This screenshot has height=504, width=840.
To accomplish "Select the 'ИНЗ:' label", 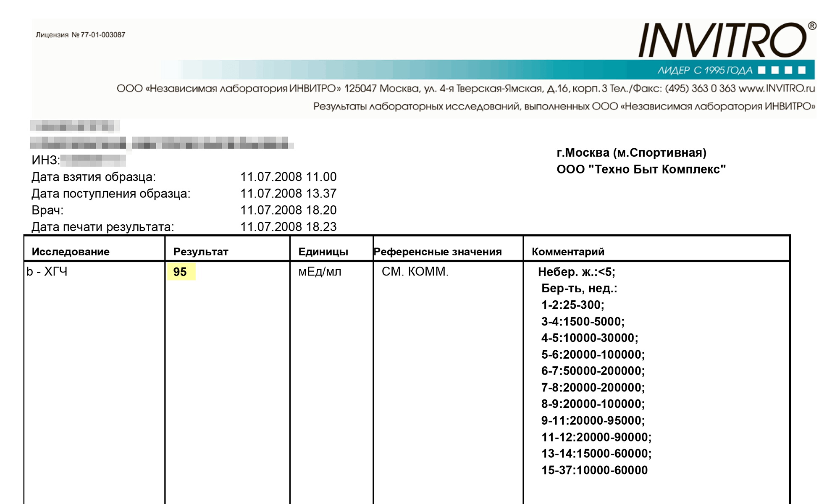I will pos(46,160).
